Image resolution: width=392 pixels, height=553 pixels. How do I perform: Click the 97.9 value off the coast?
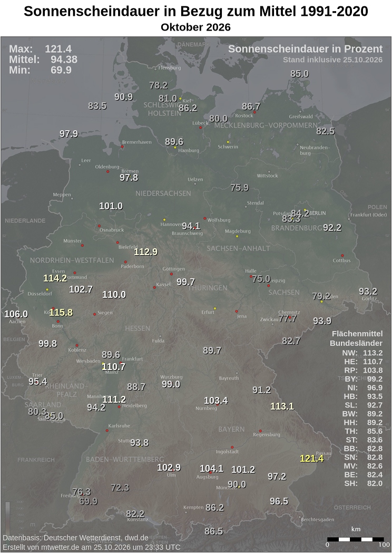[x=68, y=134]
